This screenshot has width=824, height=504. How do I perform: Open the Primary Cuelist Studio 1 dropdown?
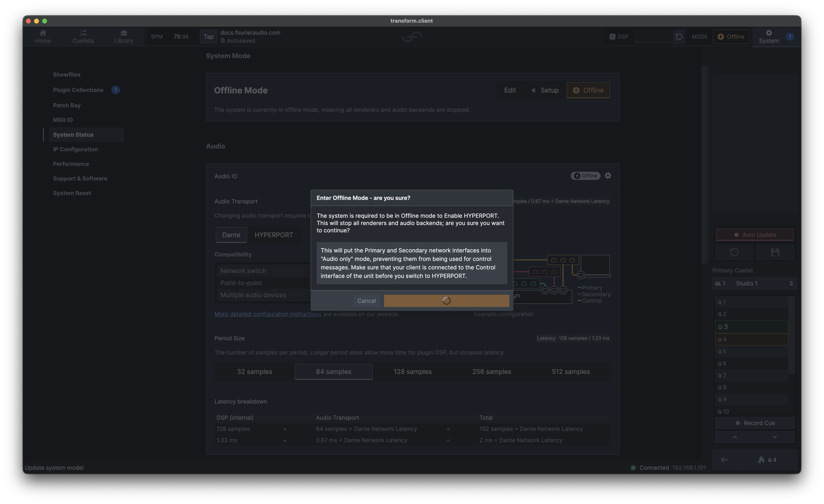(754, 283)
